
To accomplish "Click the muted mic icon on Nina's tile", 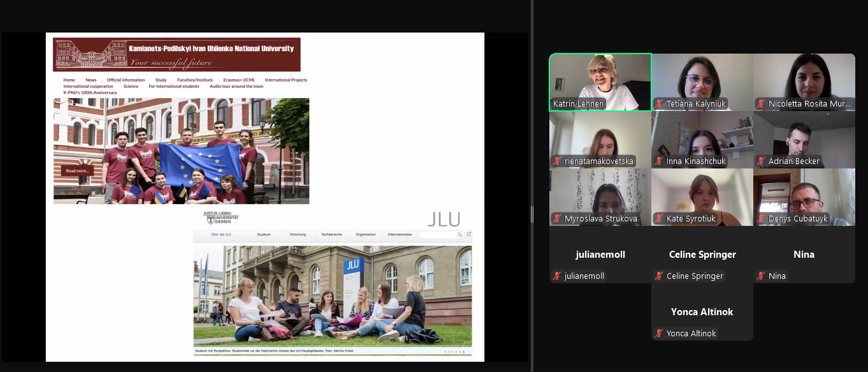I will pos(761,276).
